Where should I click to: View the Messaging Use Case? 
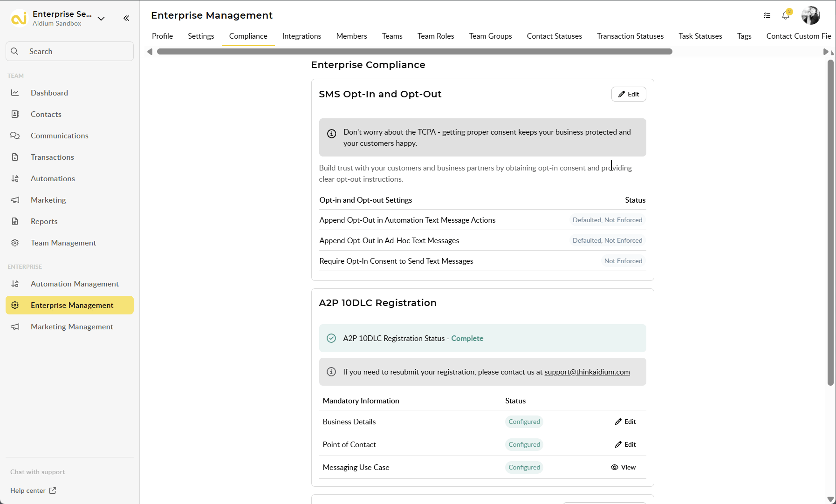[624, 467]
